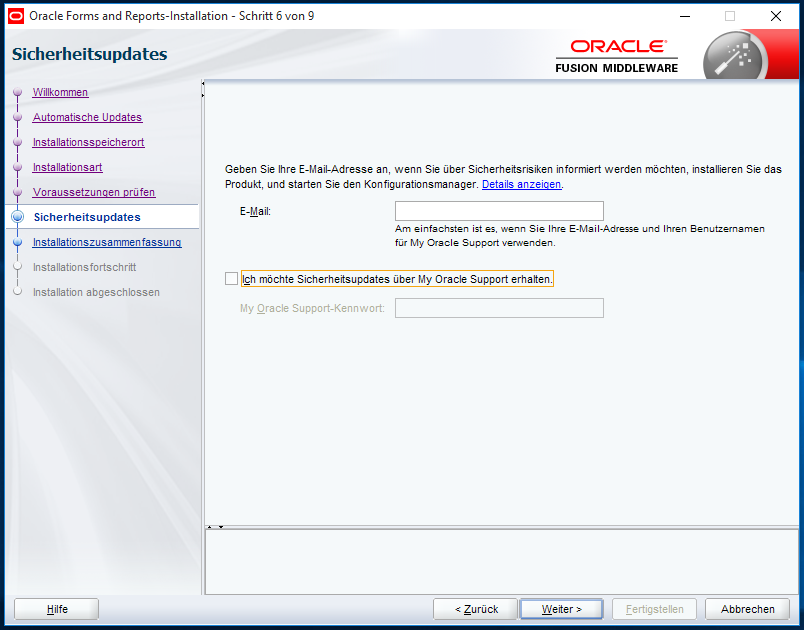This screenshot has width=804, height=630.
Task: Click the Automatische Updates step bullet icon
Action: click(x=18, y=117)
